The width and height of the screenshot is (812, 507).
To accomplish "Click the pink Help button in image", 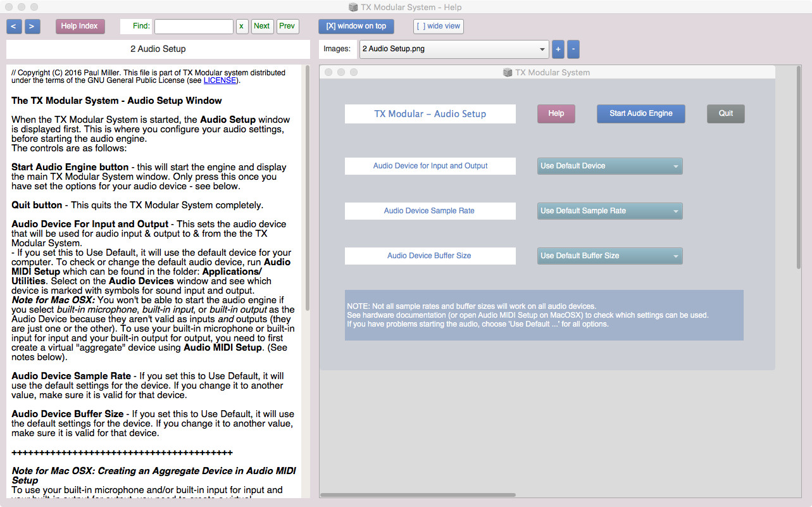I will click(556, 114).
